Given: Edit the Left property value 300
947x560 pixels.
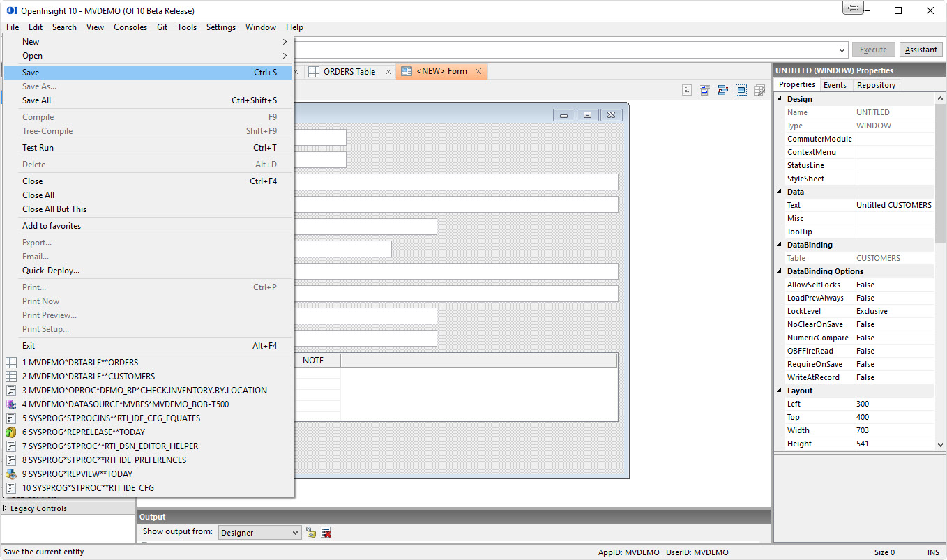Looking at the screenshot, I should 894,404.
